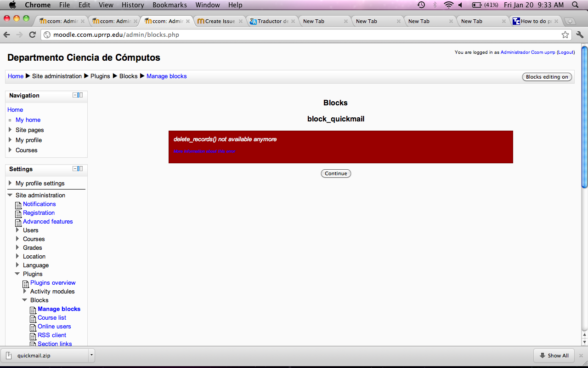This screenshot has width=588, height=368.
Task: Dock the Settings block using its dock icon
Action: (x=80, y=169)
